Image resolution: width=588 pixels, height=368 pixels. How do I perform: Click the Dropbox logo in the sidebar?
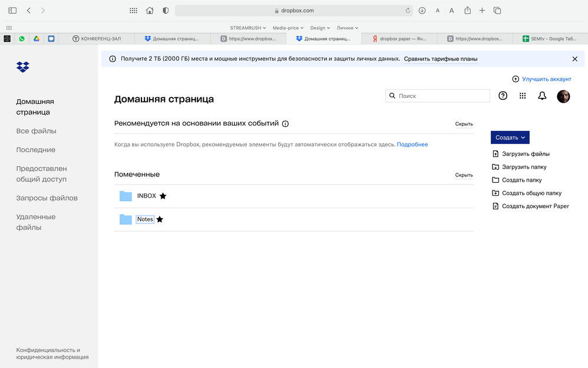pos(22,67)
